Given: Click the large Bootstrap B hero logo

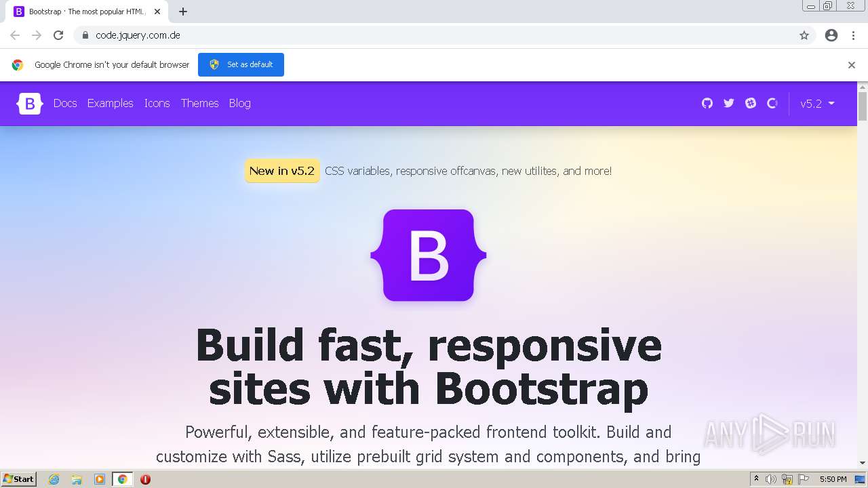Looking at the screenshot, I should click(429, 255).
